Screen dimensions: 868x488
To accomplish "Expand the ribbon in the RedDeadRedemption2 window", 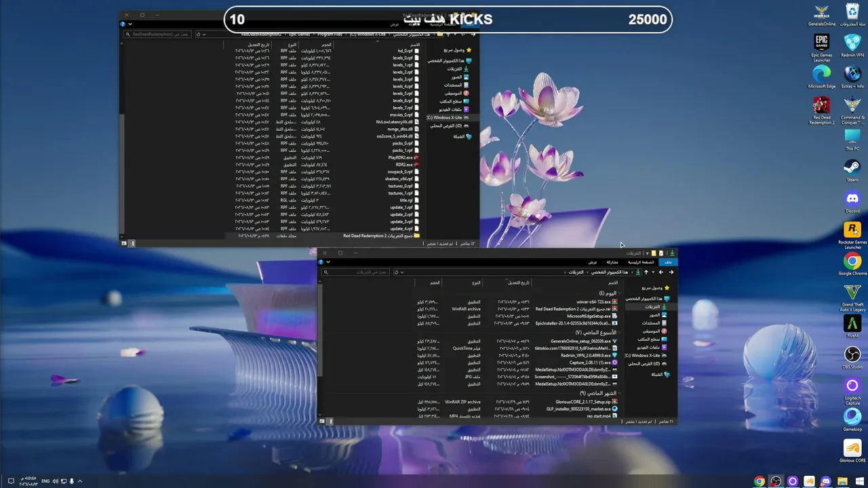I will 130,24.
